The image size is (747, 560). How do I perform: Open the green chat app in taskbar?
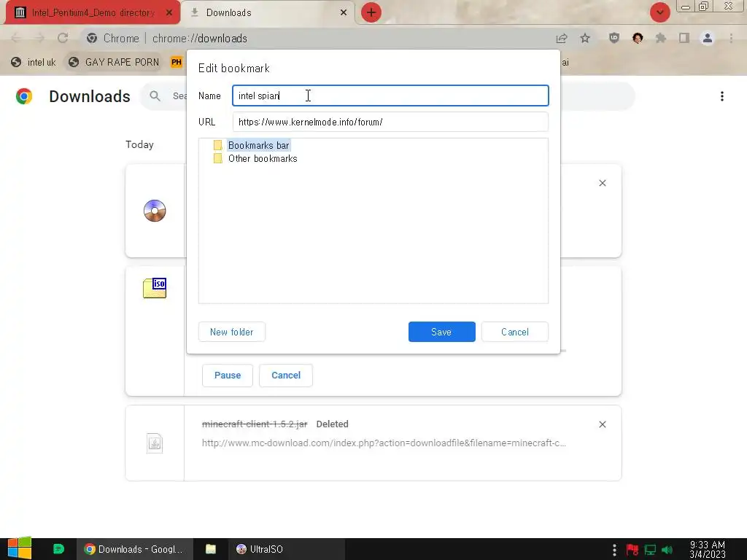[x=58, y=549]
